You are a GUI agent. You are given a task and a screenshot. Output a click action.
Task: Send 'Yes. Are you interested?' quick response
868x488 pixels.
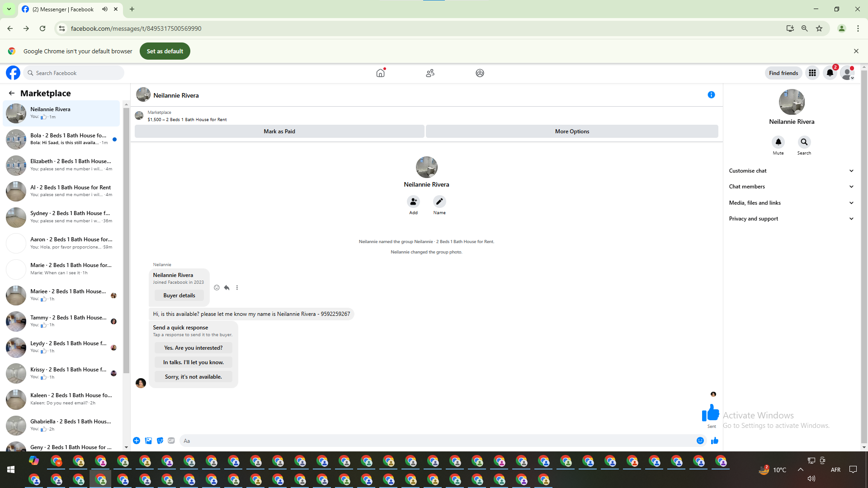point(193,348)
